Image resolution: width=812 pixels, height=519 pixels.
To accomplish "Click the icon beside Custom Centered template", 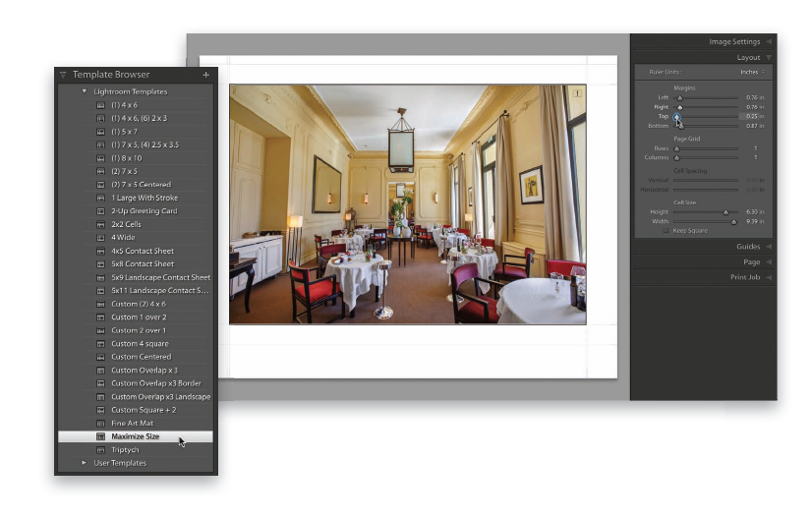I will point(100,357).
